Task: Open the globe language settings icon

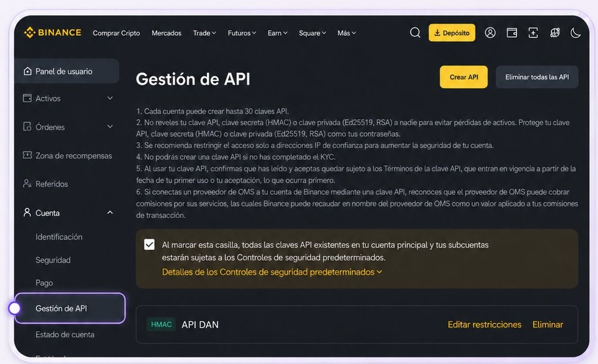Action: click(554, 33)
